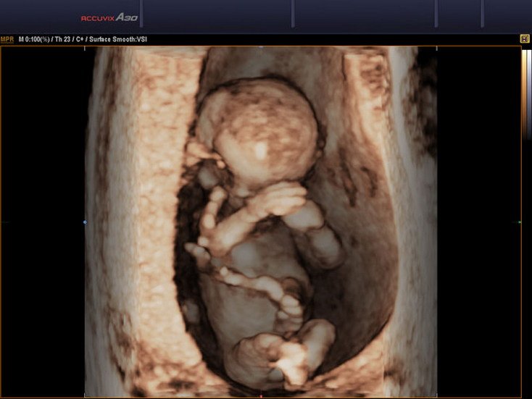Click the Accuvix A30 logo
Screen dimensions: 532x399
pyautogui.click(x=108, y=17)
